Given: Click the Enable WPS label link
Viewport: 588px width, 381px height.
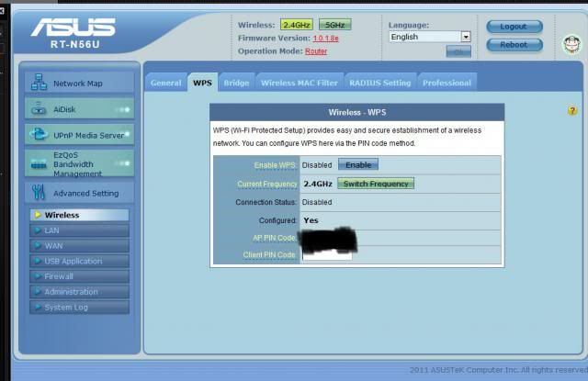Looking at the screenshot, I should (x=275, y=165).
